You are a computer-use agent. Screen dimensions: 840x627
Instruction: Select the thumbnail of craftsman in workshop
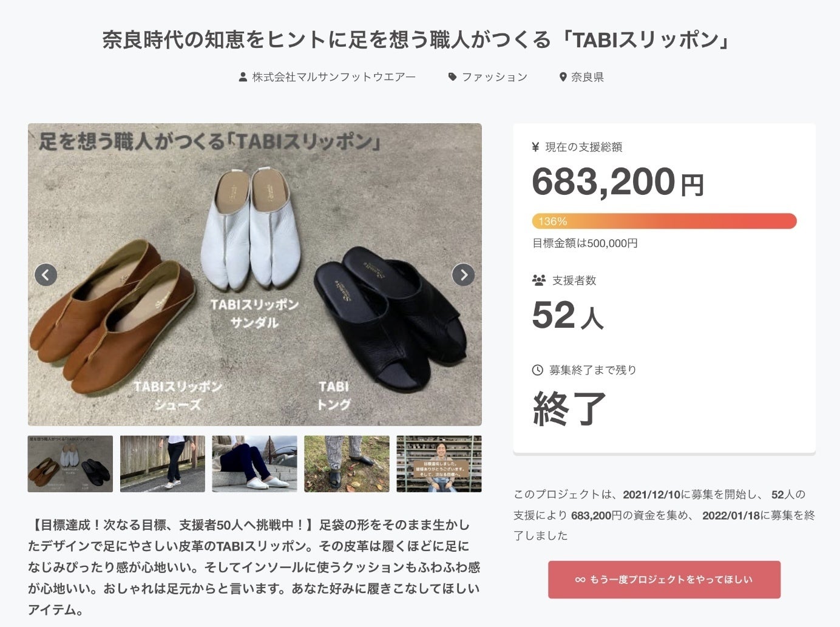439,464
